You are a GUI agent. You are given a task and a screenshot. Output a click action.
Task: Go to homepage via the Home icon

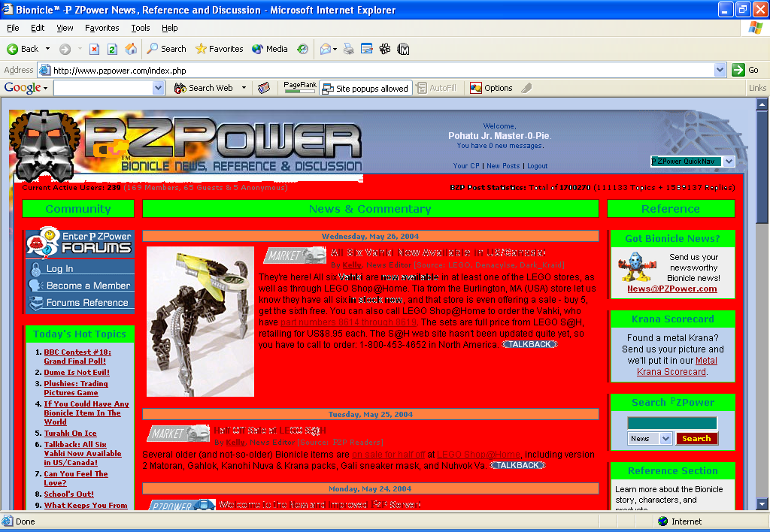pos(131,48)
